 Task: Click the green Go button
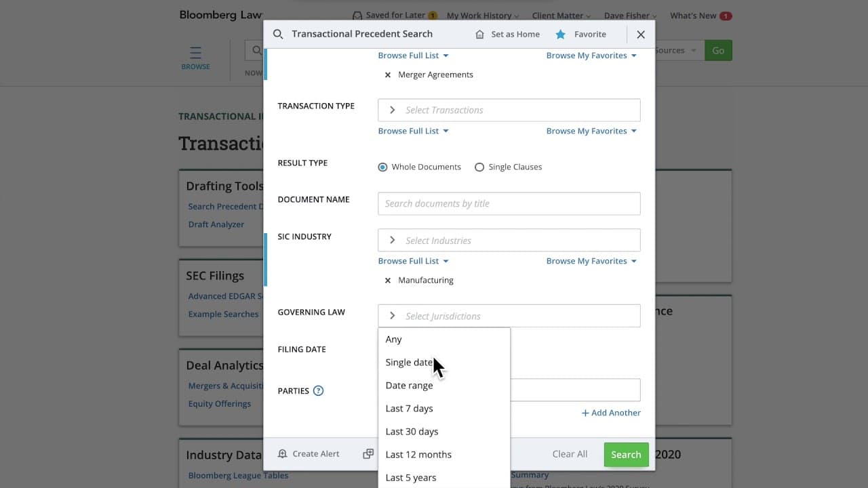click(718, 50)
